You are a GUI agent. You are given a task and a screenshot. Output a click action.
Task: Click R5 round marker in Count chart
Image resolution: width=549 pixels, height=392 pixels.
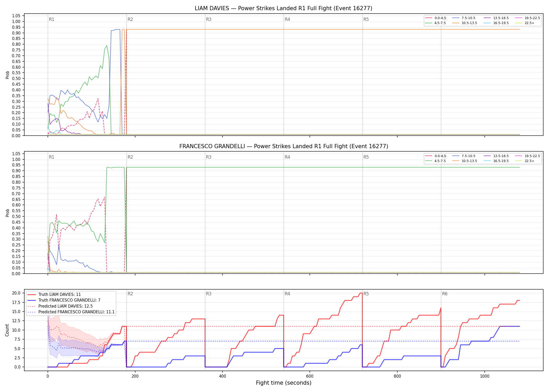tap(366, 294)
